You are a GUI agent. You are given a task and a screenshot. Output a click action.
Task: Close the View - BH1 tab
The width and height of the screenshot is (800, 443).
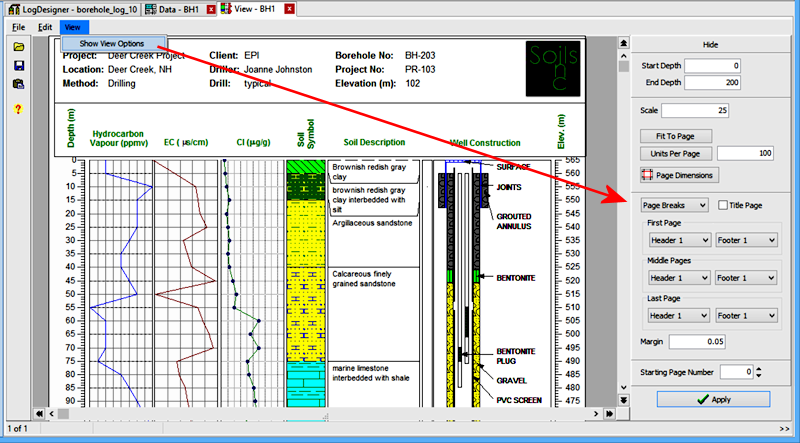point(289,9)
